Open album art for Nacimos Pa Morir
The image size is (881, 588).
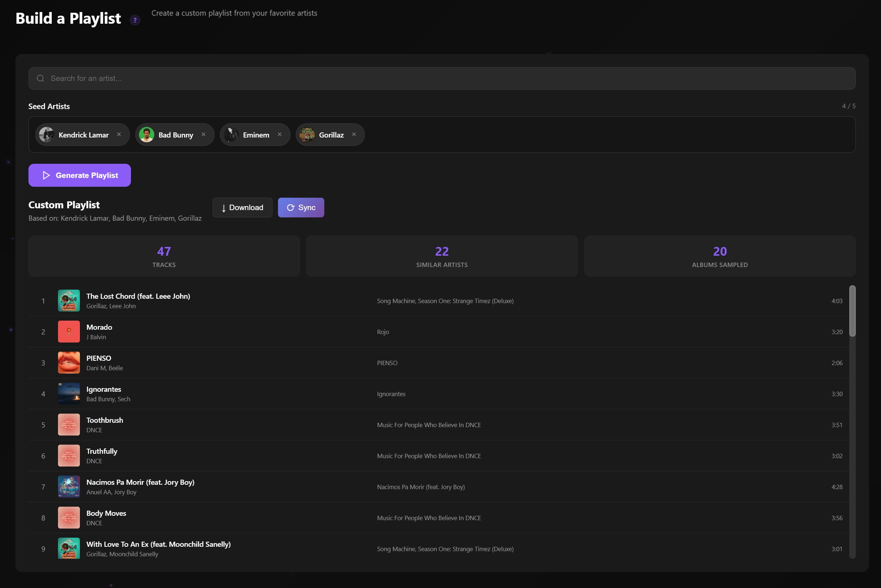pyautogui.click(x=69, y=487)
